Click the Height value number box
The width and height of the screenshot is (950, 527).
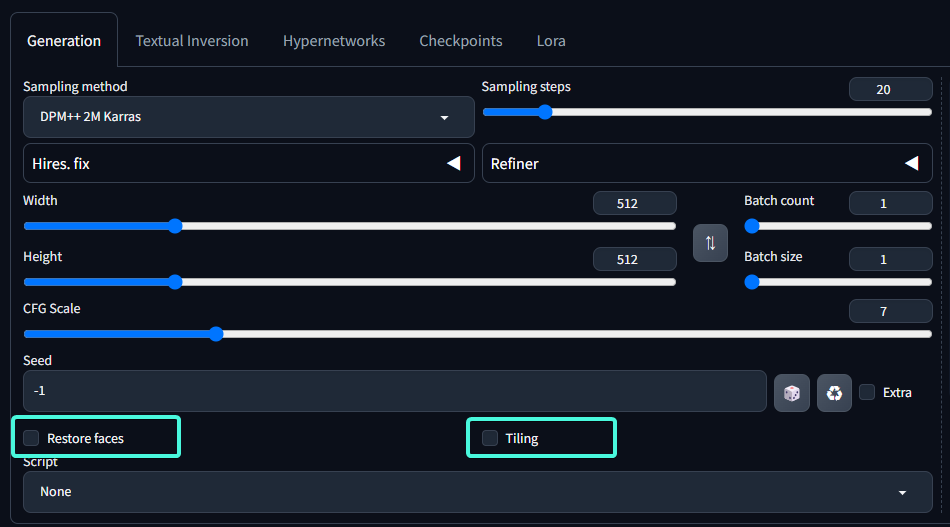click(634, 259)
